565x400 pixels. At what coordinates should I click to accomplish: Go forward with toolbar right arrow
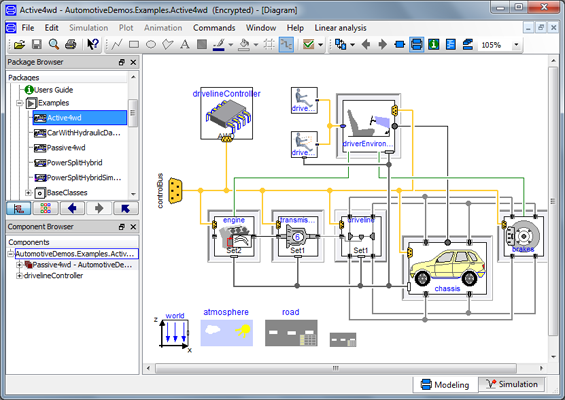(x=382, y=45)
